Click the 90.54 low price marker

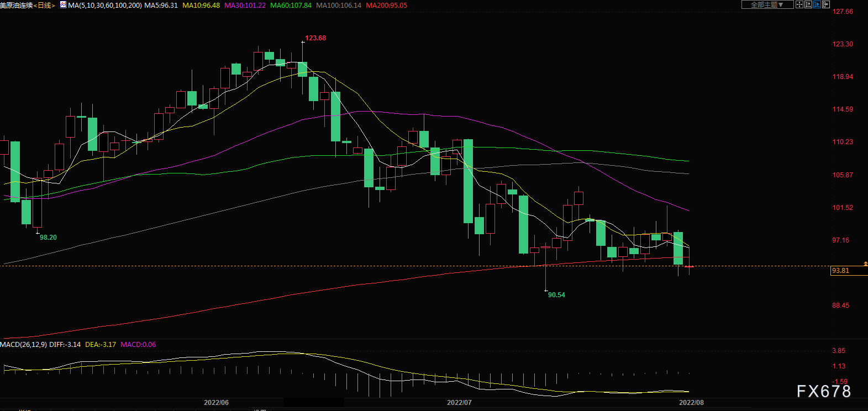556,295
